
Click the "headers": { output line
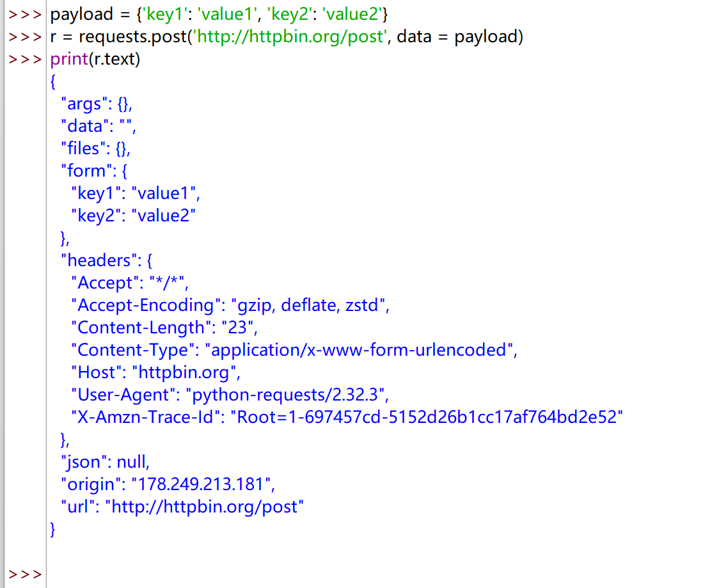pos(106,261)
